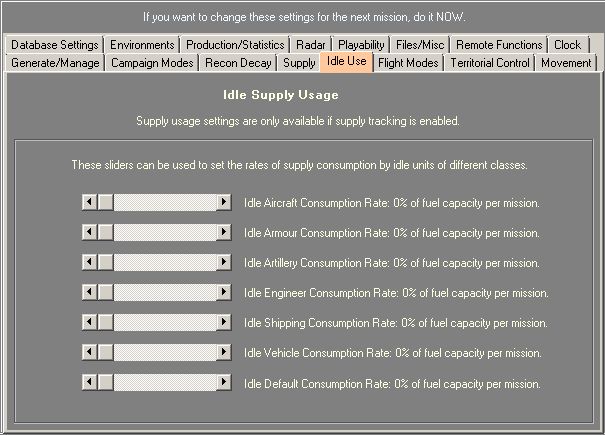Click right arrow of Idle Artillery slider

click(x=224, y=263)
